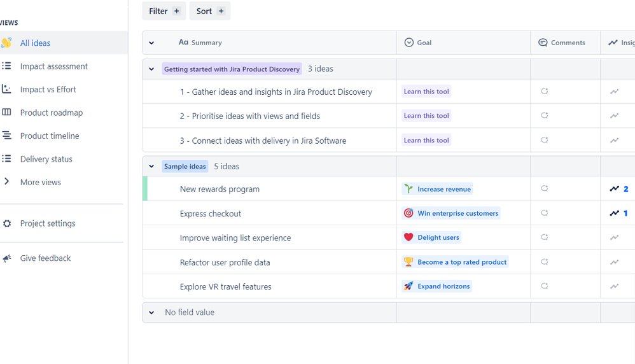Click the Increase revenue goal tag
The image size is (635, 364).
click(x=437, y=189)
